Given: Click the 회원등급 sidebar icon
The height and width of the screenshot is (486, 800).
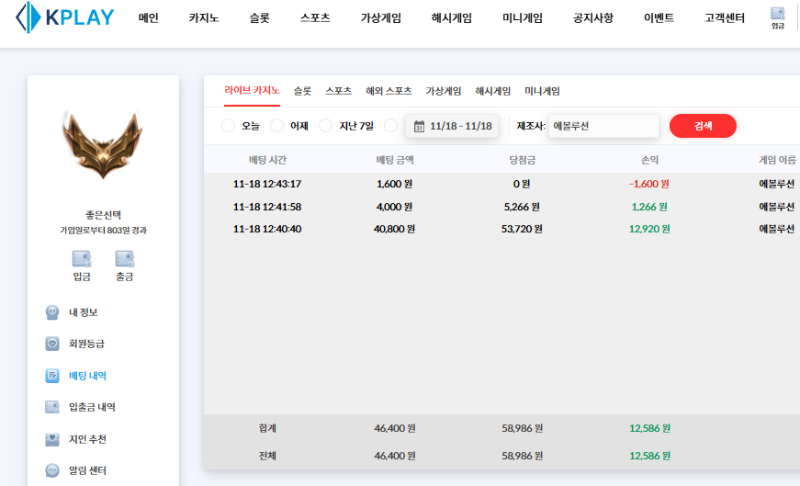Looking at the screenshot, I should coord(53,344).
